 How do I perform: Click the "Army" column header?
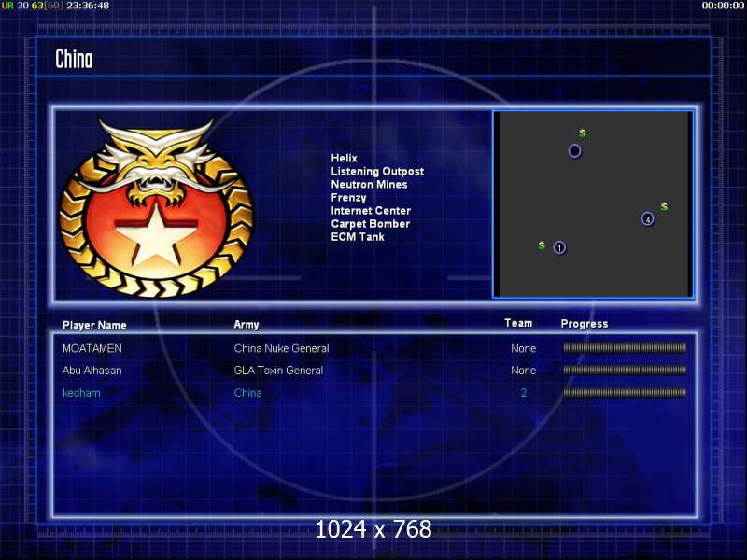coord(247,325)
